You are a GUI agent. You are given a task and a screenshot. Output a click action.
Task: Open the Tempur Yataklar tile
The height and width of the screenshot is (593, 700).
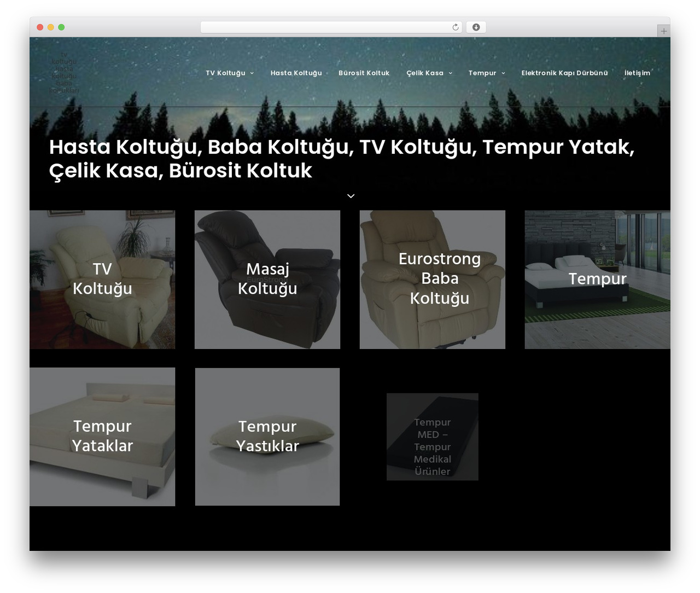102,437
